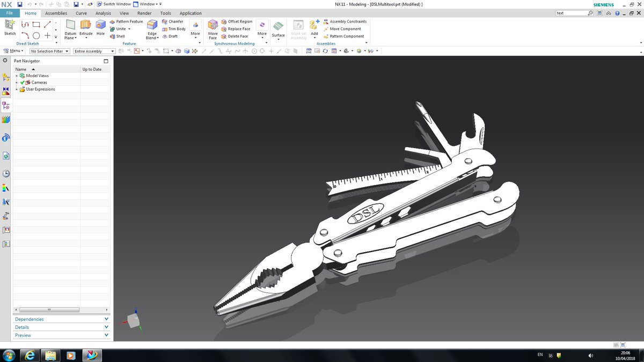Click Move Component command
This screenshot has width=644, height=362.
342,29
